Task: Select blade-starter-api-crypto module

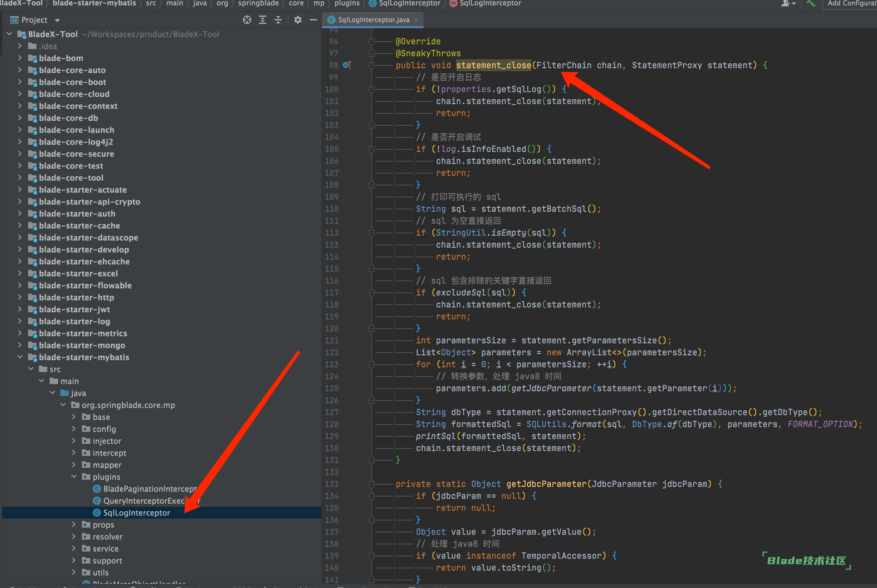Action: tap(89, 202)
